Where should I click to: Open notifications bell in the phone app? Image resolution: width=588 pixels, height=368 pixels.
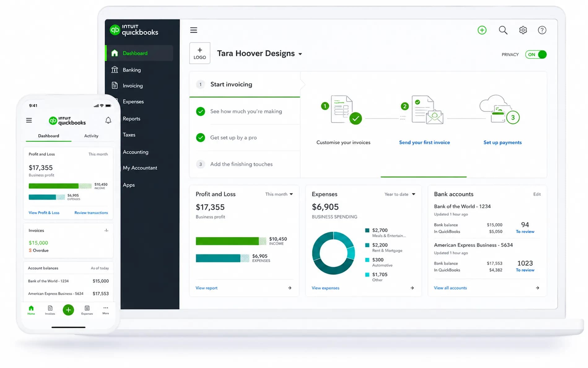(x=108, y=120)
